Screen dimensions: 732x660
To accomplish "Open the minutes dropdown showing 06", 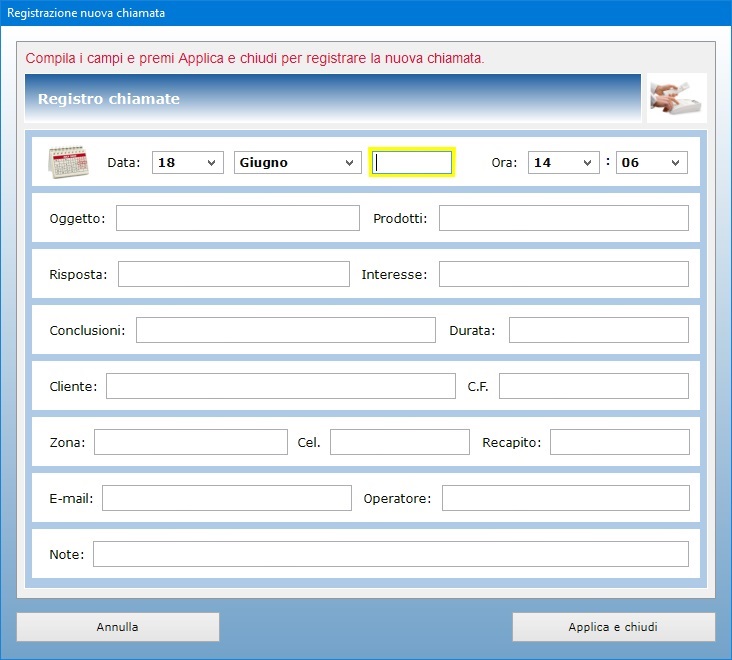I will point(652,162).
